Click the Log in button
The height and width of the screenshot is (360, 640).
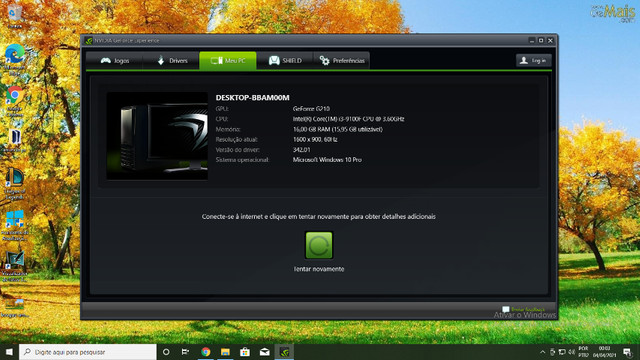[533, 60]
